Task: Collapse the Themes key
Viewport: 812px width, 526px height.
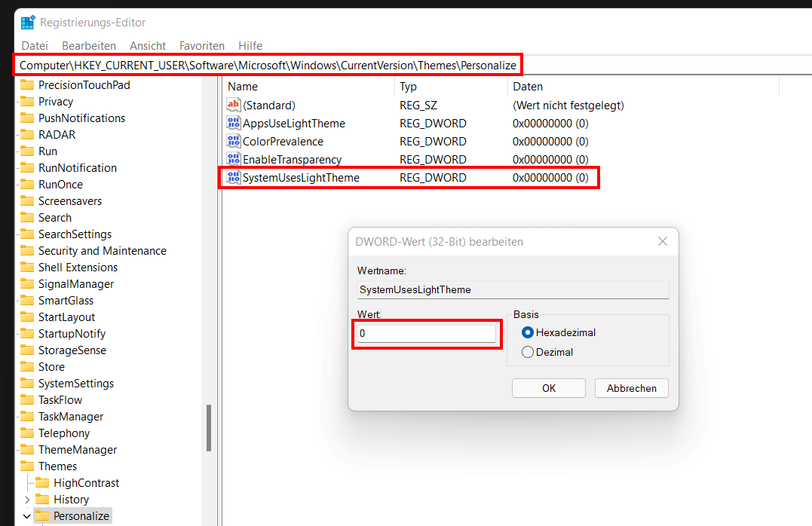Action: (x=13, y=466)
